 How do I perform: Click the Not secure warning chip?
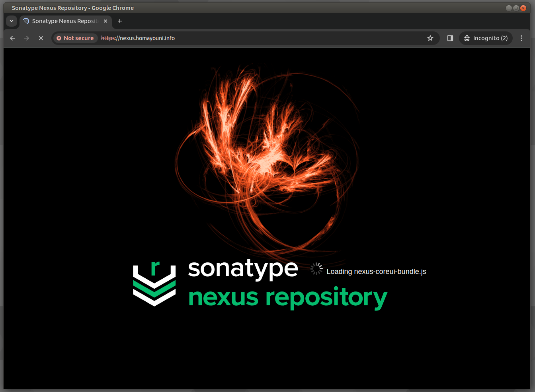click(x=75, y=38)
